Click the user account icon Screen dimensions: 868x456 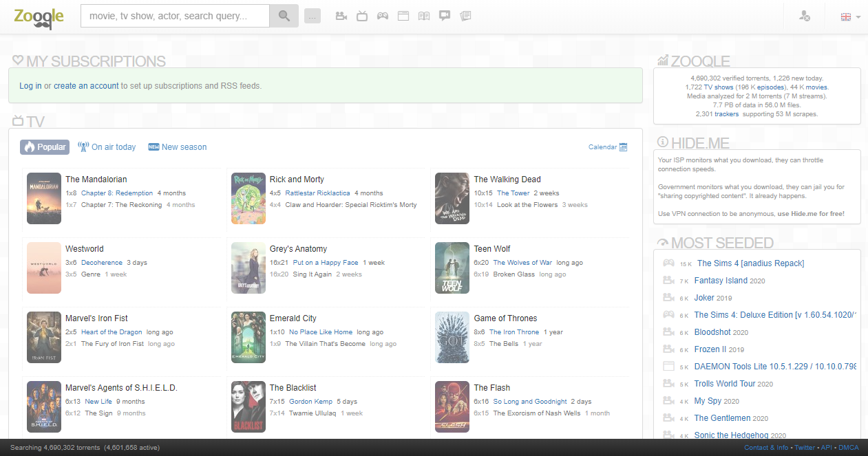click(x=804, y=16)
